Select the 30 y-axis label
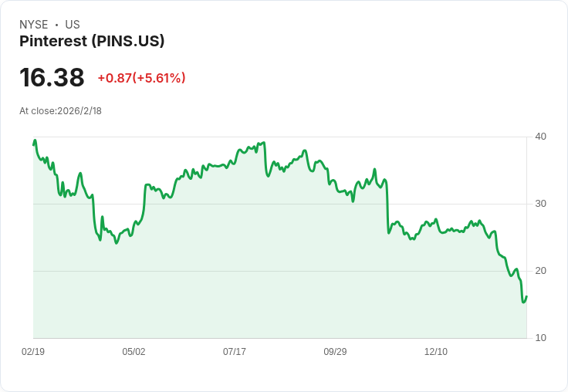This screenshot has height=392, width=568. (x=541, y=204)
